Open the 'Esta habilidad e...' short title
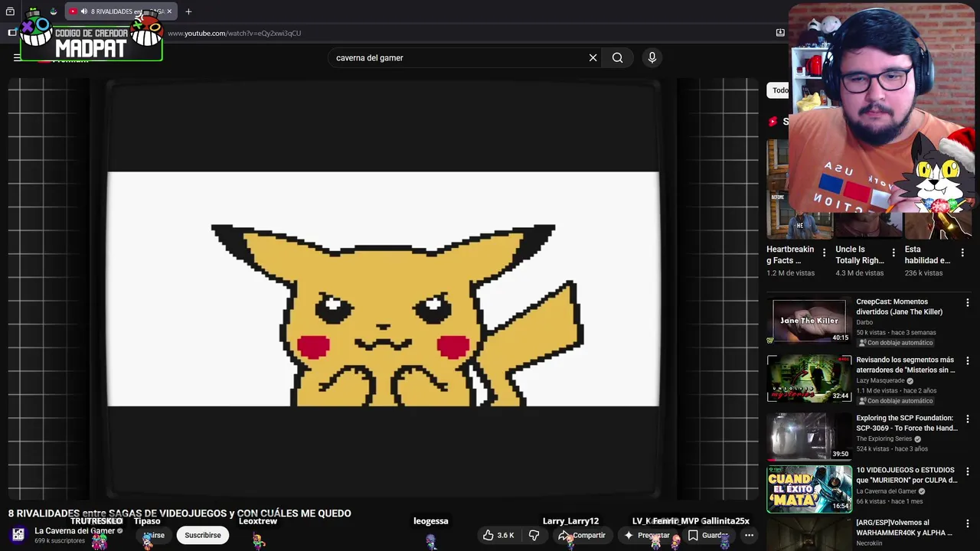 (x=927, y=255)
